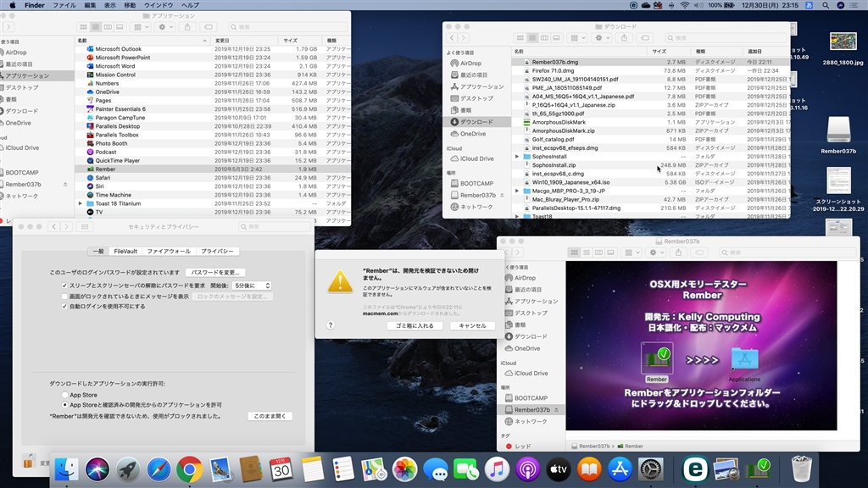Open the ファイル menu in the menu bar
This screenshot has width=868, height=488.
click(64, 5)
